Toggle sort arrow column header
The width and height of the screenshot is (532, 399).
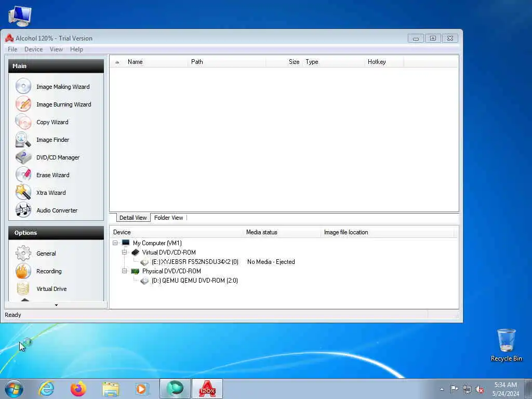click(x=117, y=62)
